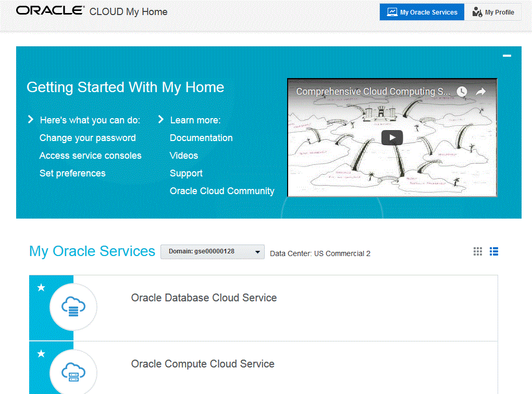Toggle the star on Oracle Database Cloud Service
This screenshot has width=532, height=394.
coord(41,287)
